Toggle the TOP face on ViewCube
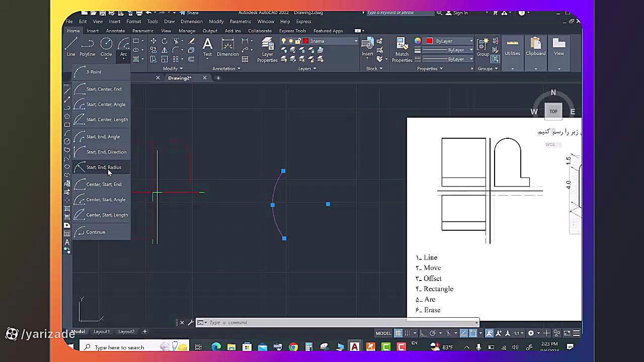Screen dimensions: 644x362 [553, 111]
